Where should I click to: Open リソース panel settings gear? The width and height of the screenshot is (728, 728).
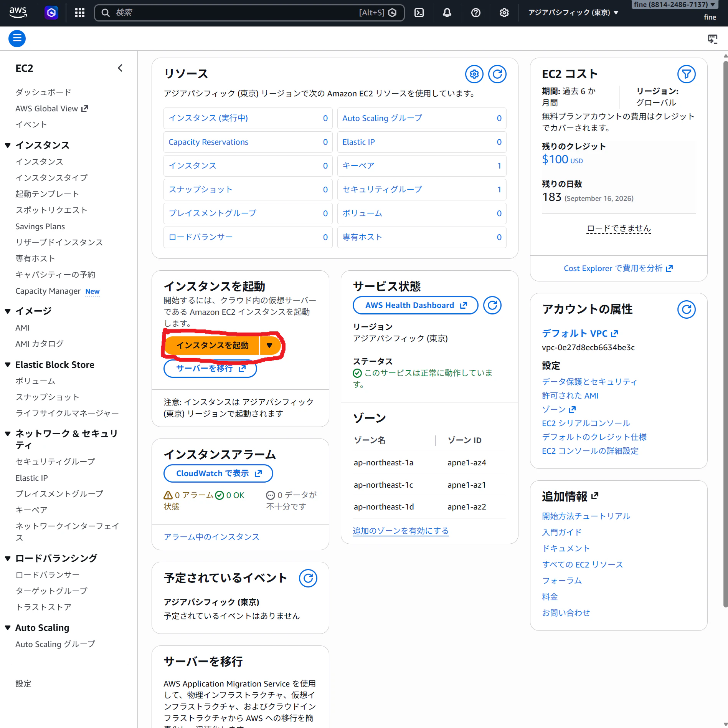(474, 74)
